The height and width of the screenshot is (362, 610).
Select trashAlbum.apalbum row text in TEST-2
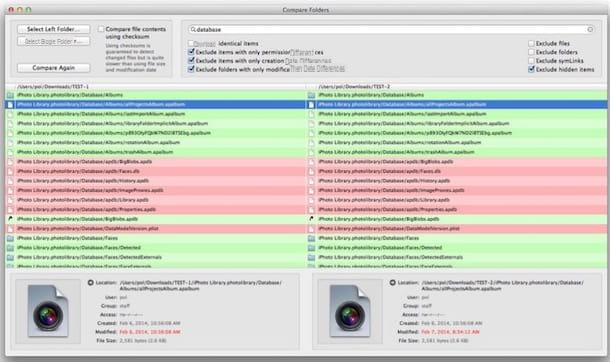coord(396,152)
